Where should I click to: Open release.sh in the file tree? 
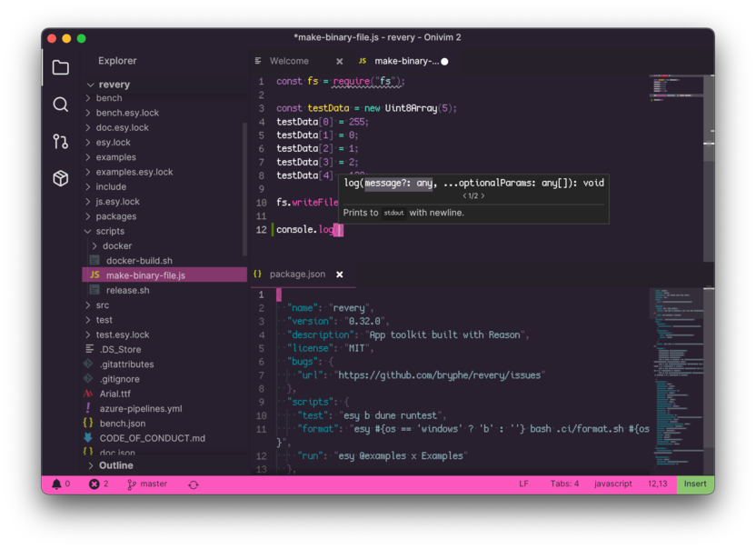tap(127, 290)
